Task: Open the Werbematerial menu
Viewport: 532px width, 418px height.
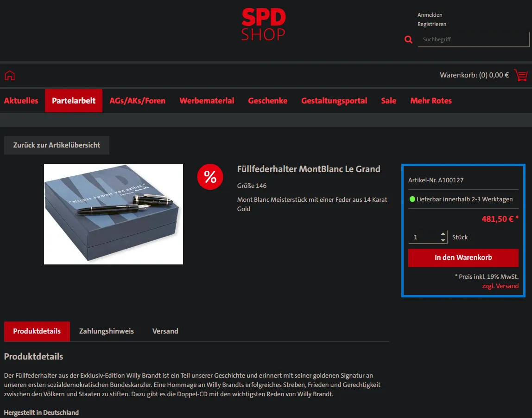Action: [207, 101]
